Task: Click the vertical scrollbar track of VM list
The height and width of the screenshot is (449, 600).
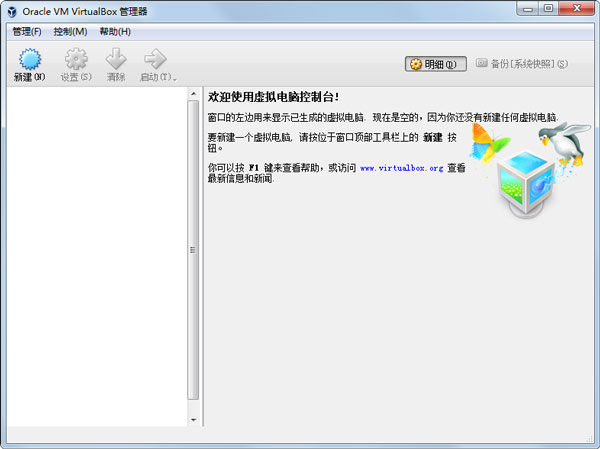Action: pyautogui.click(x=193, y=300)
